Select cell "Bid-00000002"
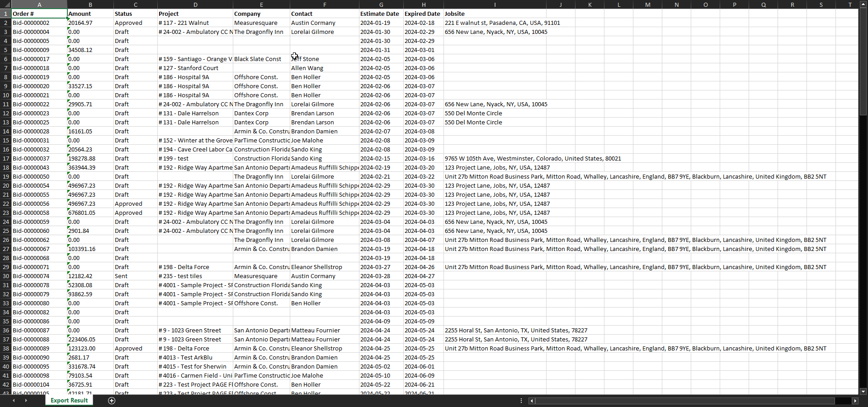Viewport: 868px width, 407px height. point(39,23)
